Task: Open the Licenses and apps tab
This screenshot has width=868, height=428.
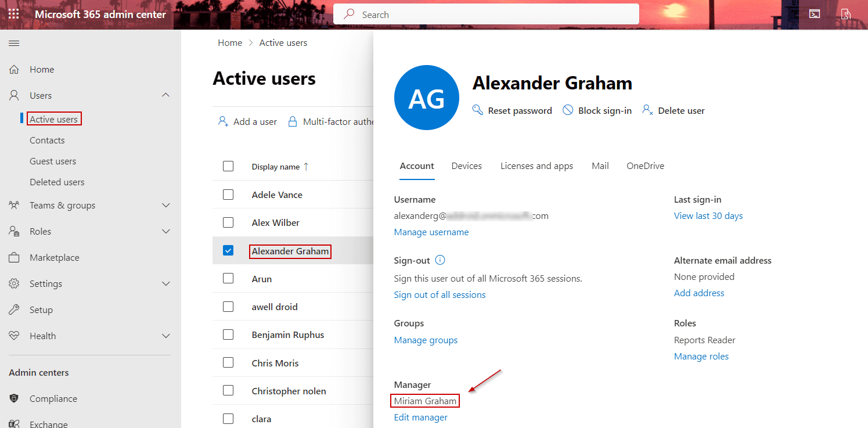Action: pos(536,166)
